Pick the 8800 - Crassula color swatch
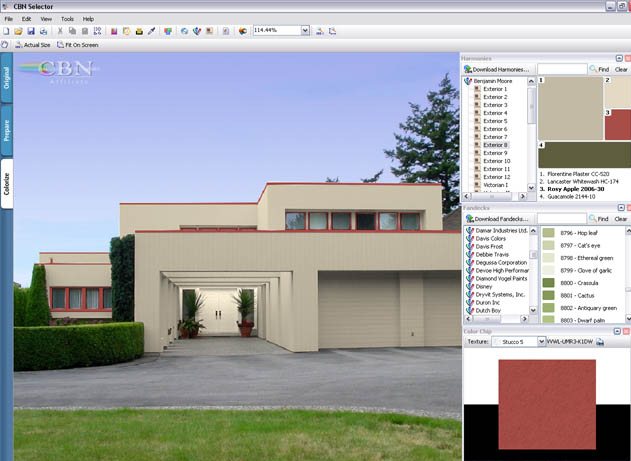631x461 pixels. tap(549, 283)
